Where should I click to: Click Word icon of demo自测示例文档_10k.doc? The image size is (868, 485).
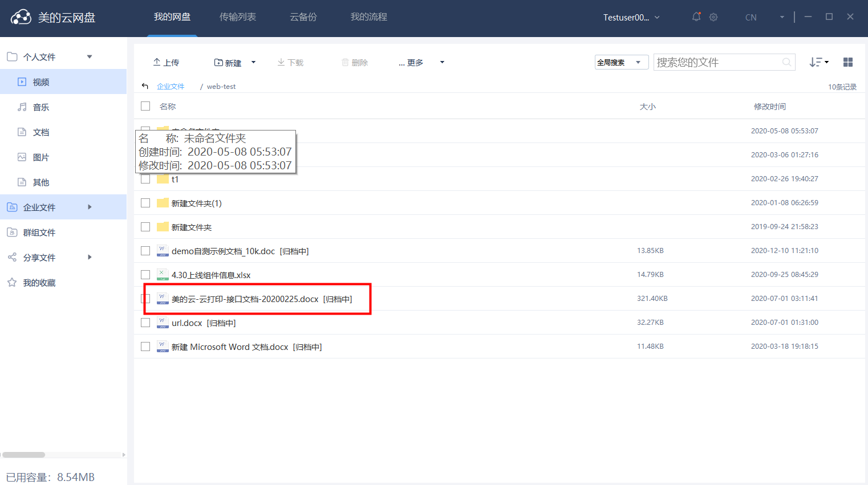coord(163,251)
